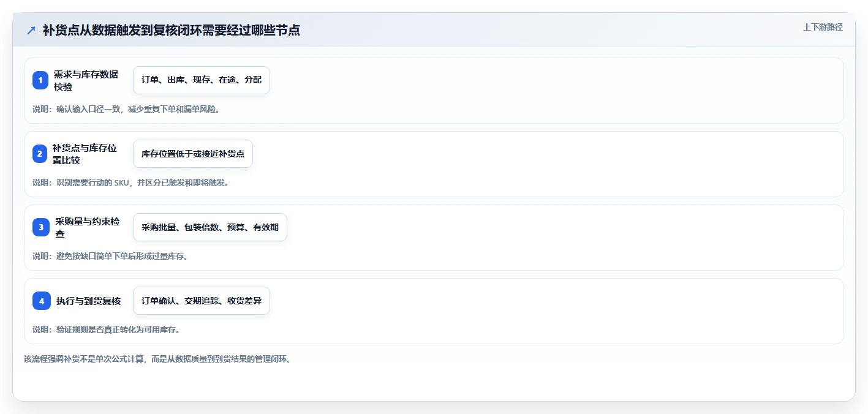Viewport: 868px width, 414px height.
Task: Click the 执行与到货复核 step title
Action: click(89, 301)
